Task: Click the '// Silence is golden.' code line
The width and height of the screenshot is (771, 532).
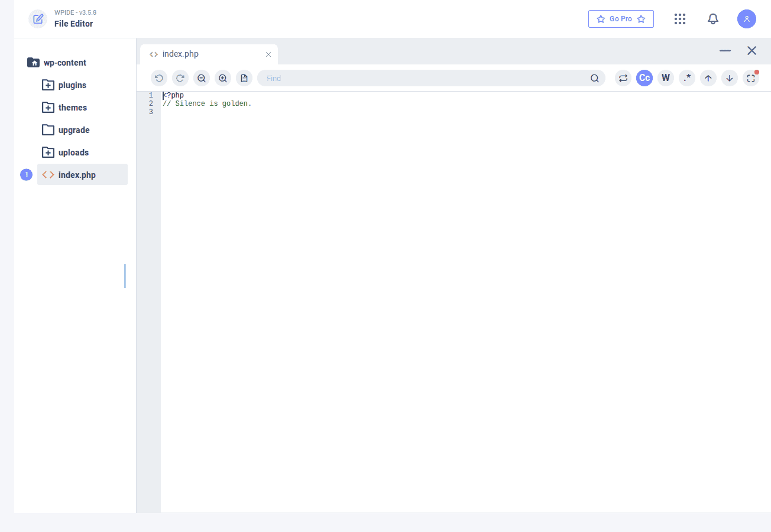Action: tap(207, 103)
